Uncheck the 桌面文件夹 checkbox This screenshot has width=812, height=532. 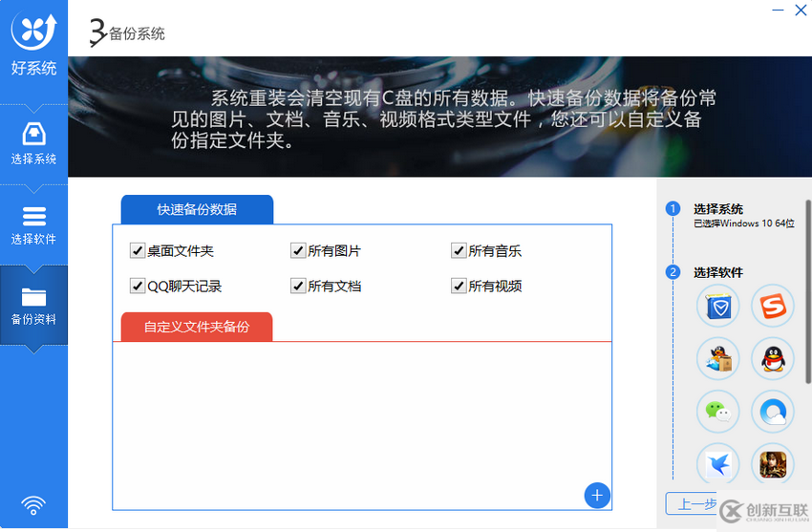click(138, 251)
